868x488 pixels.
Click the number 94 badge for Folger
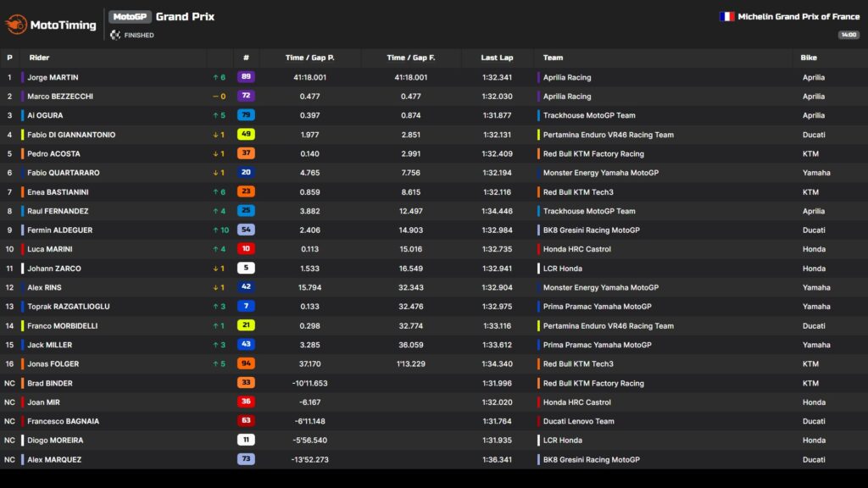click(246, 363)
